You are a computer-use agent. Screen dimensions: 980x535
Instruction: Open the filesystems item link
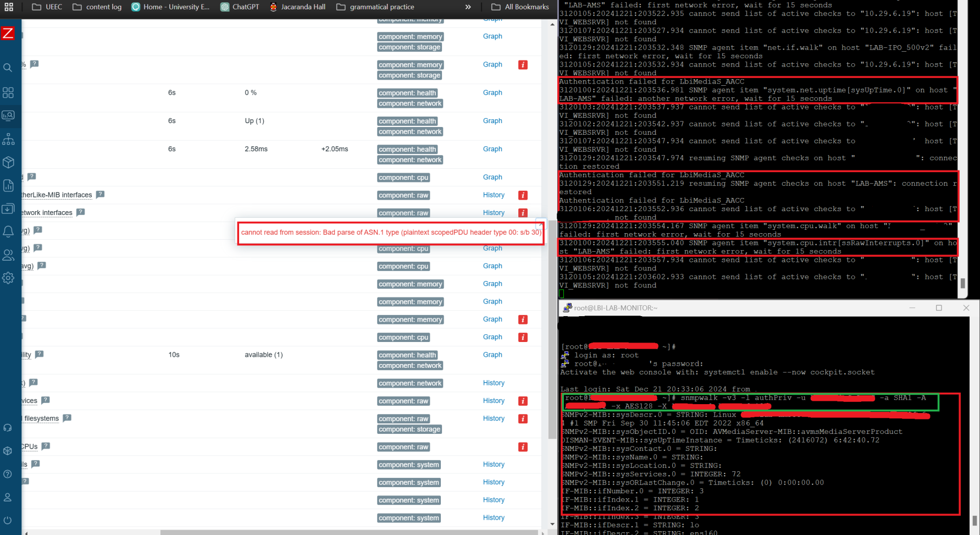coord(41,418)
